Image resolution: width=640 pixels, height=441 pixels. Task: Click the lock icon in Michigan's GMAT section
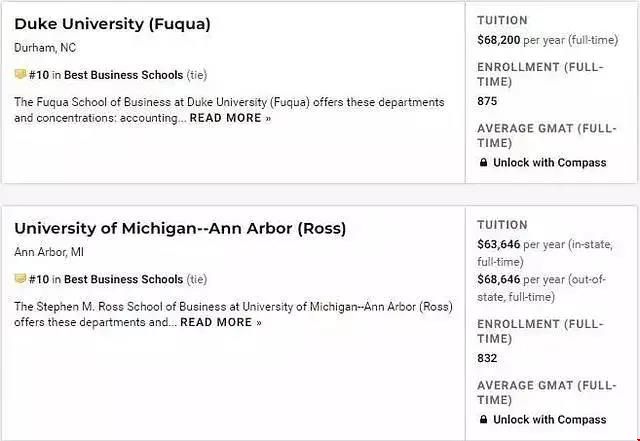[x=483, y=419]
